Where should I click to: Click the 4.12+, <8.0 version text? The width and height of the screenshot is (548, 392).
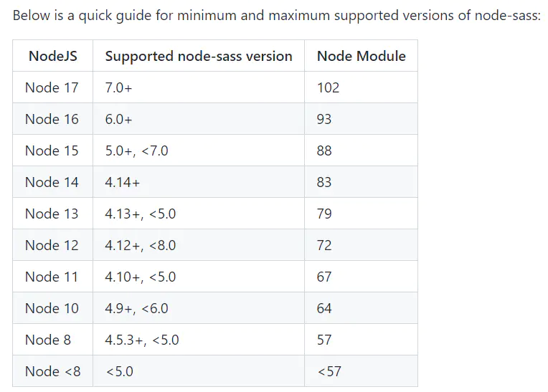coord(141,245)
